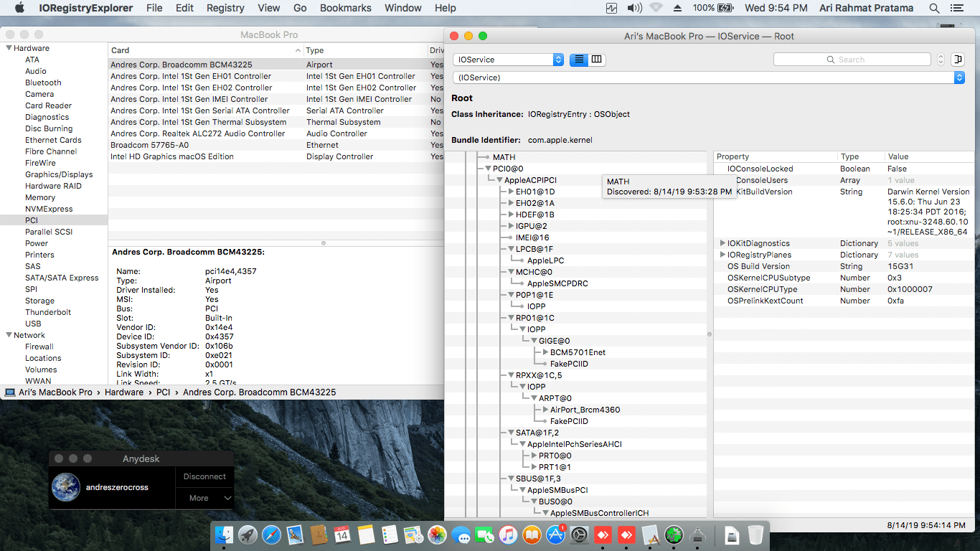
Task: Expand the IORegistryPlanes dictionary property
Action: (x=722, y=255)
